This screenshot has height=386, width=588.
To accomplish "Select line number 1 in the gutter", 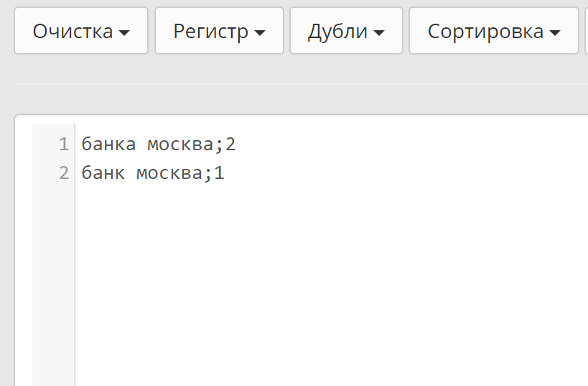I will [64, 144].
